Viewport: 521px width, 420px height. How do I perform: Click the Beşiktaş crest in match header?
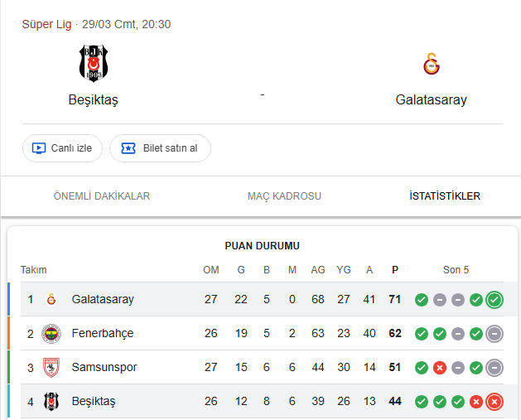pyautogui.click(x=93, y=64)
